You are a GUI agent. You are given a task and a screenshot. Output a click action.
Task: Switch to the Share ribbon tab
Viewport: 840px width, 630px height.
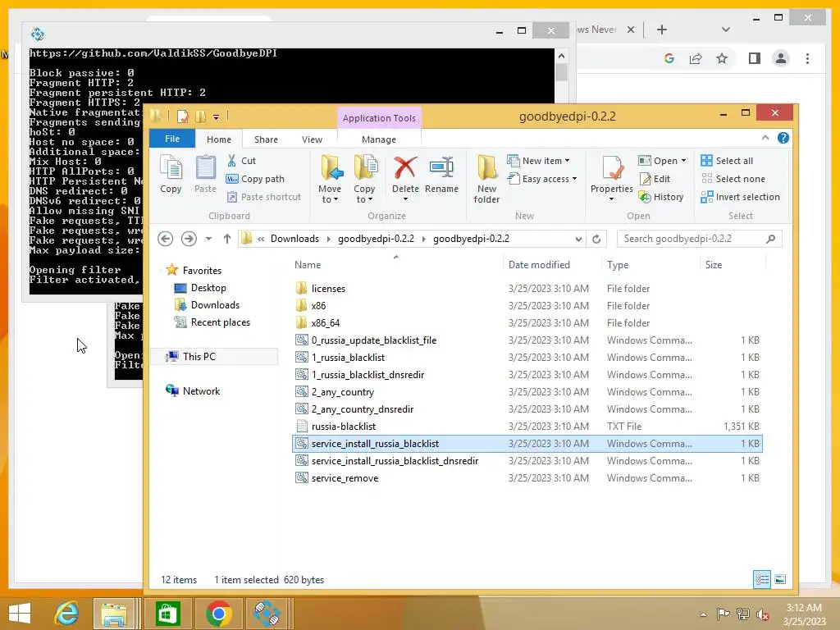(266, 139)
